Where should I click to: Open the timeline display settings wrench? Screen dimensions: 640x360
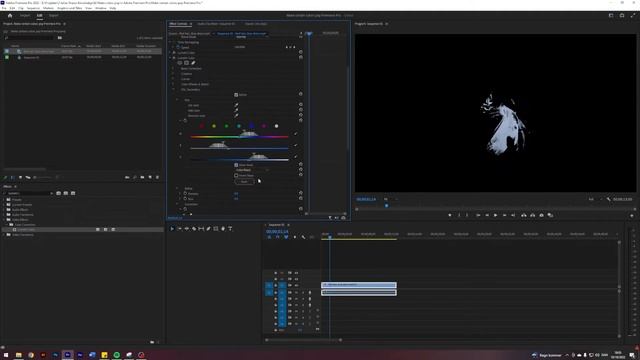[x=303, y=237]
